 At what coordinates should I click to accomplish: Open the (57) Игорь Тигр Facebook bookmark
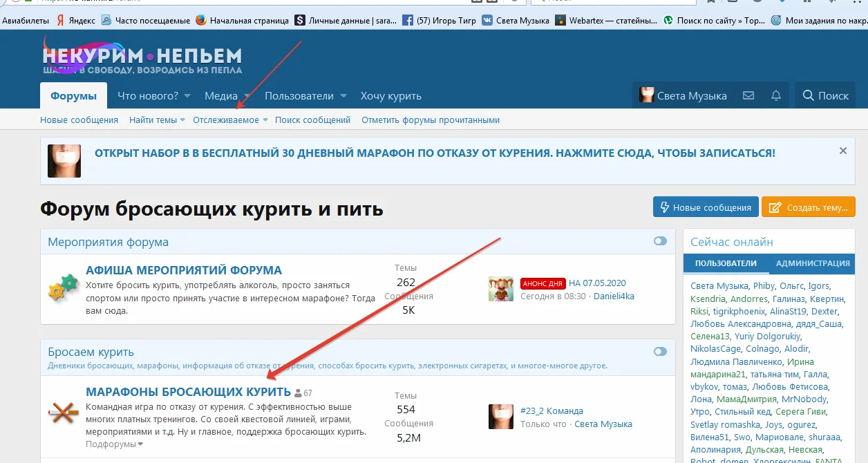(x=439, y=20)
